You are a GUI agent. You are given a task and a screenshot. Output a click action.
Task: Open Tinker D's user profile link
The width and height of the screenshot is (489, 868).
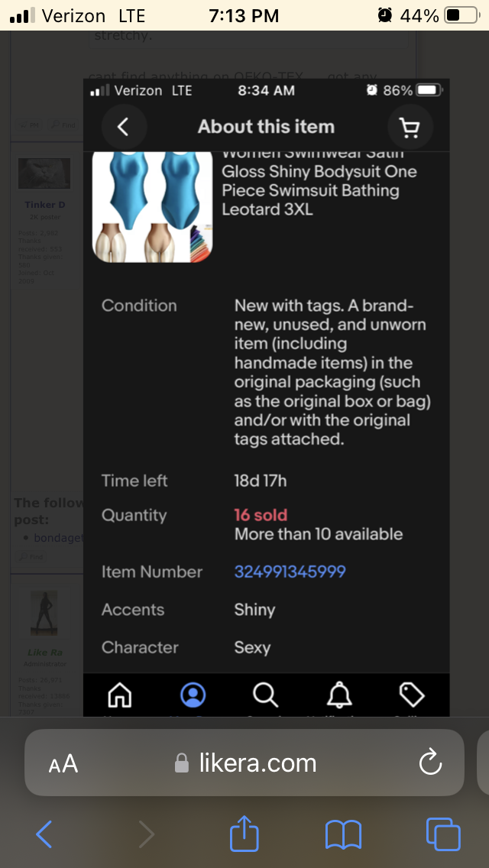point(44,205)
